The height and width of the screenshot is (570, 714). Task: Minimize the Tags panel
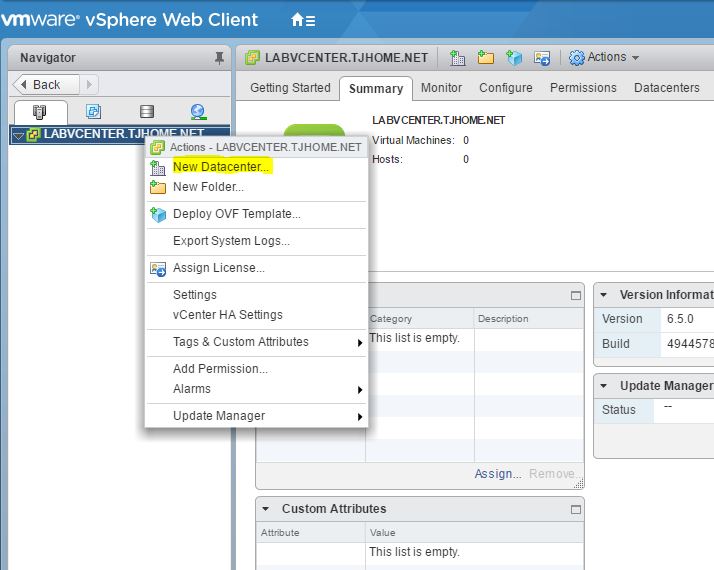click(576, 296)
